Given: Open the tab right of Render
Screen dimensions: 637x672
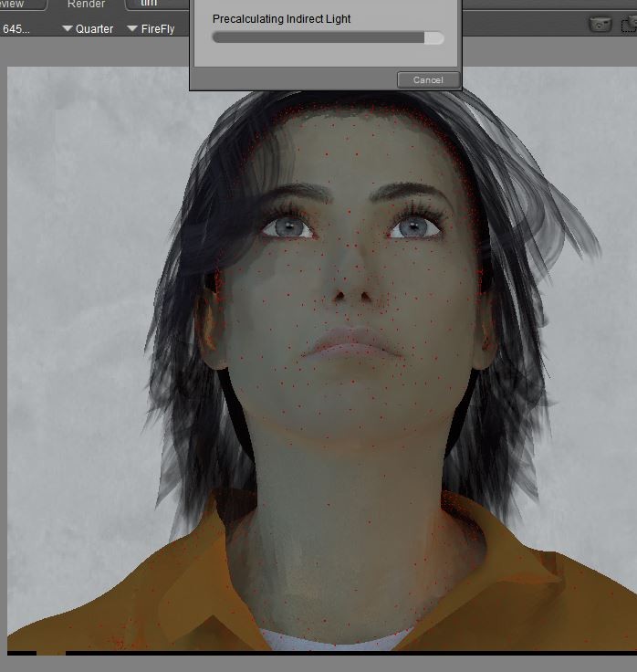Looking at the screenshot, I should point(149,5).
